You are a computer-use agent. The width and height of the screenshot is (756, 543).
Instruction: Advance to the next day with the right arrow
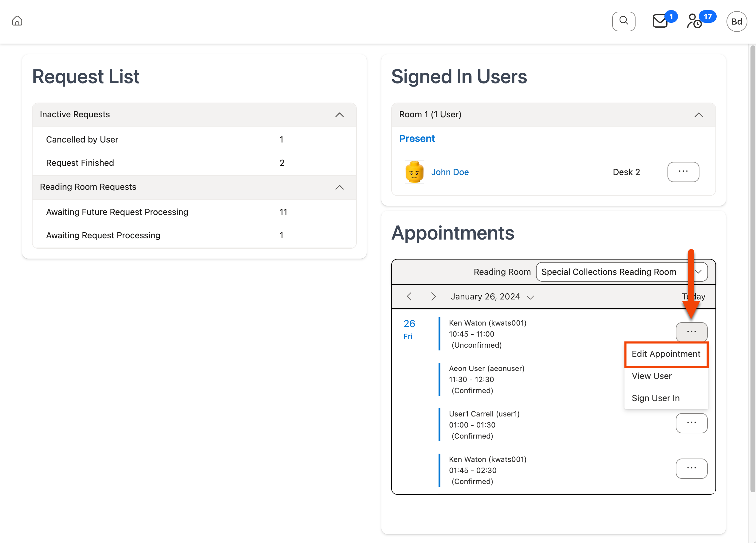click(433, 296)
